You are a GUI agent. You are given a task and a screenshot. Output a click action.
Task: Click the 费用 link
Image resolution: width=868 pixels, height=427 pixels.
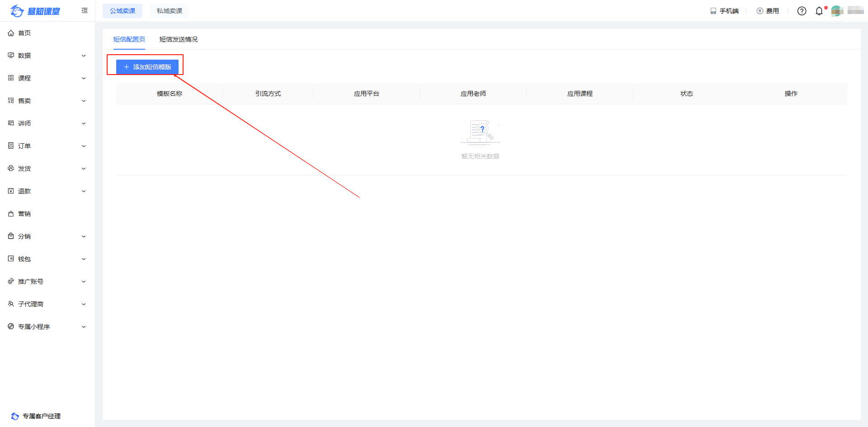tap(768, 11)
